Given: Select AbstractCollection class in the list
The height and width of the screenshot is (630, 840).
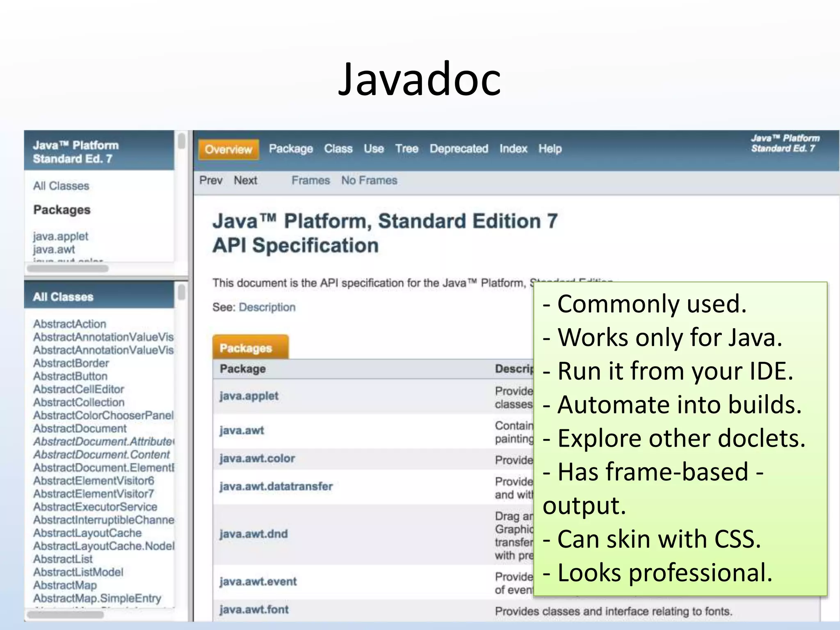Looking at the screenshot, I should (x=79, y=402).
